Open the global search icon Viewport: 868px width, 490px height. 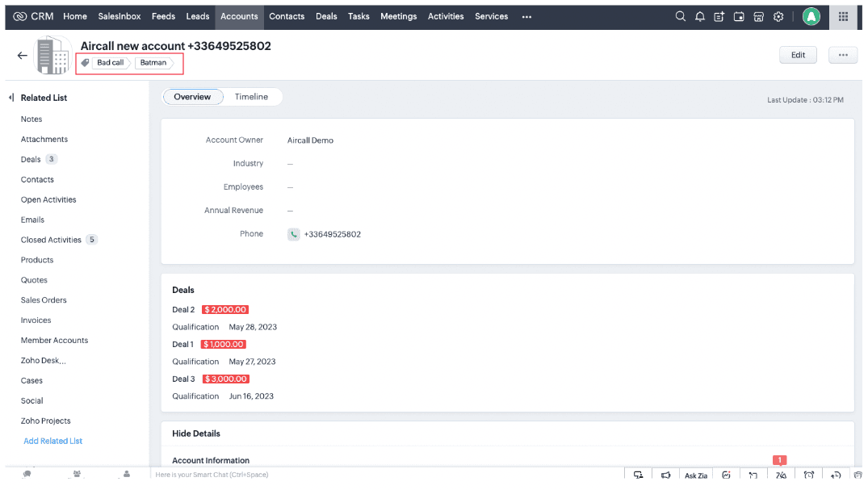pos(681,16)
